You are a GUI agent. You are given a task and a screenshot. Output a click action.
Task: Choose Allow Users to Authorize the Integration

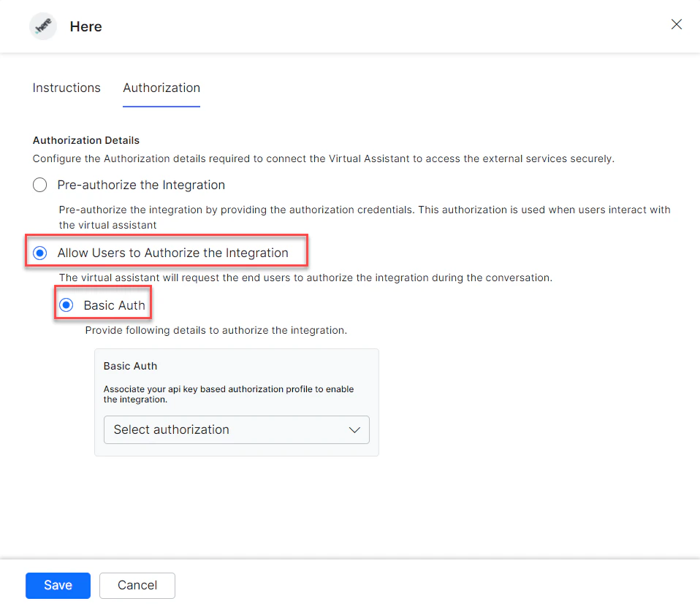point(39,253)
